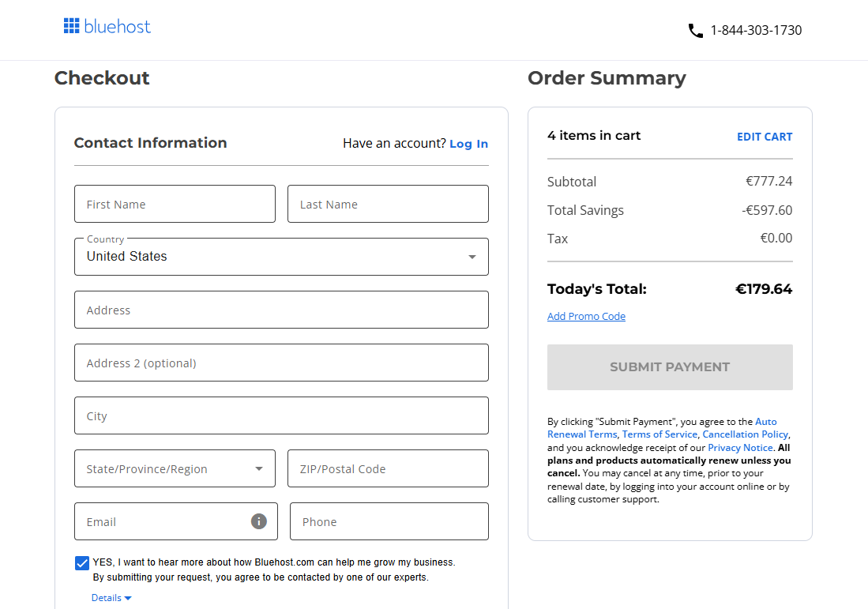View the Privacy Notice link

(739, 448)
